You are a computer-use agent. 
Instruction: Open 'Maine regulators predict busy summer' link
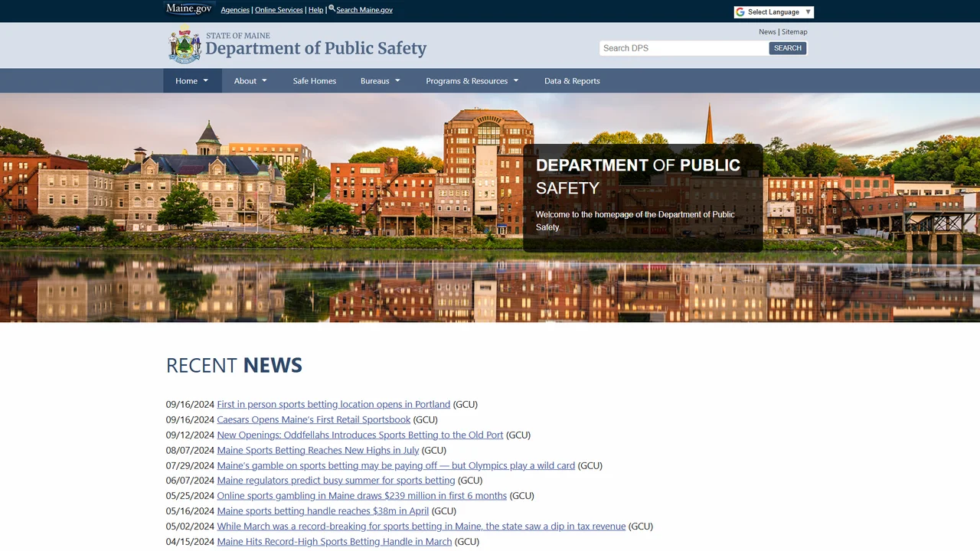coord(336,481)
